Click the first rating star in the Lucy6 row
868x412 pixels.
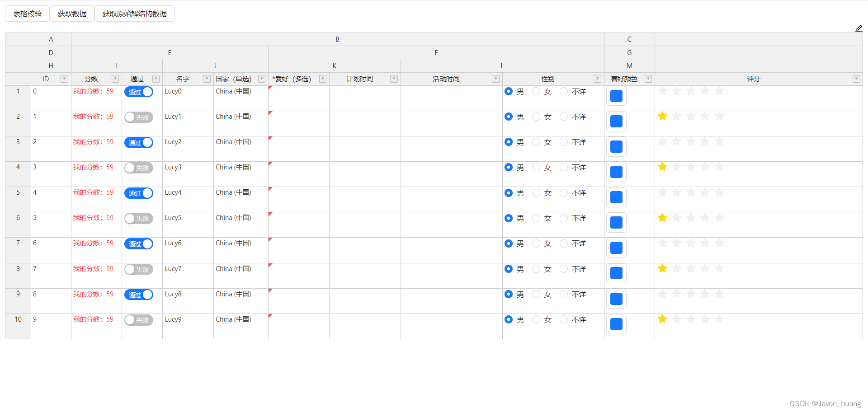click(x=662, y=243)
